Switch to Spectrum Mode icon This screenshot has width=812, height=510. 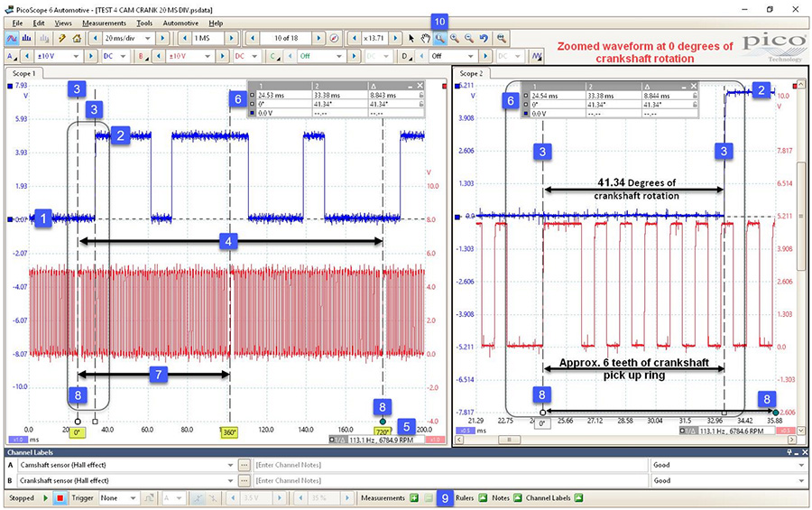click(27, 38)
